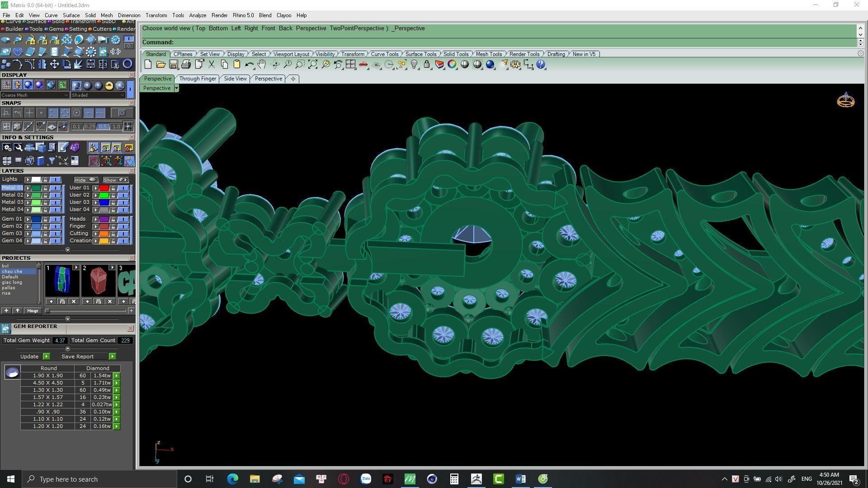Click the green arrow next to Save Report
The width and height of the screenshot is (868, 488).
112,357
